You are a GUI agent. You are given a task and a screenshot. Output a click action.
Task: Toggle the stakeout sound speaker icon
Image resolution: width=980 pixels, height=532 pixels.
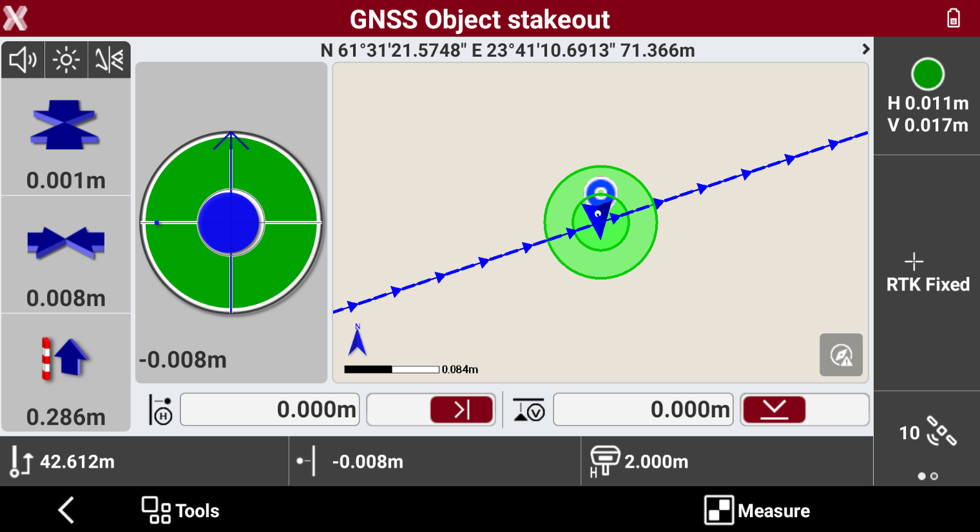click(23, 60)
